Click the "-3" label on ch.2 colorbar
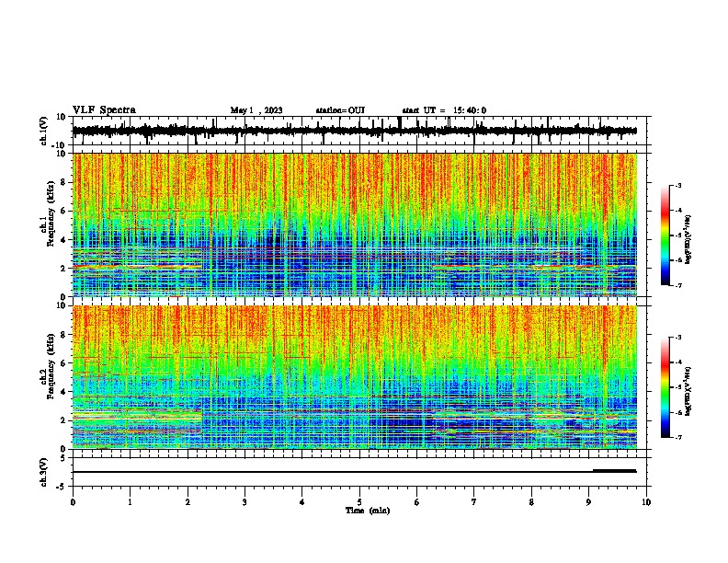The image size is (728, 563). tap(678, 338)
